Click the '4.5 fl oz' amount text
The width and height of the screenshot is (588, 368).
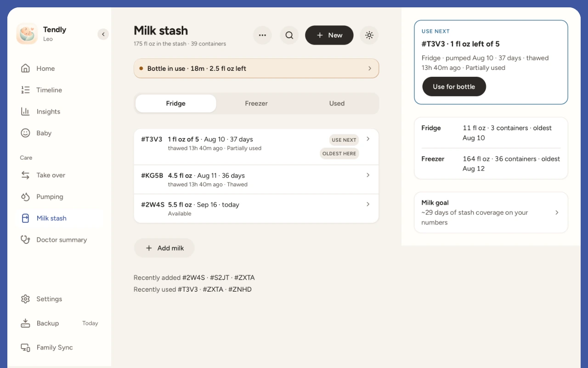tap(180, 176)
